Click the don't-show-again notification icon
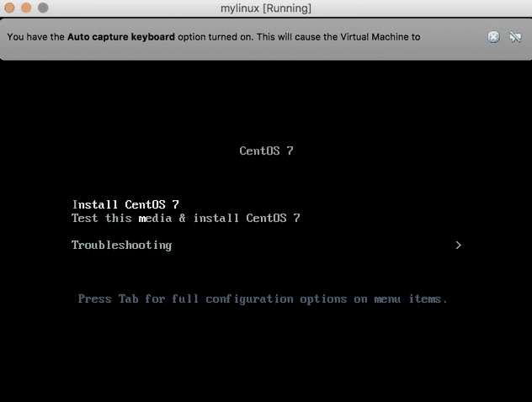Screen dimensions: 532x402 click(515, 37)
